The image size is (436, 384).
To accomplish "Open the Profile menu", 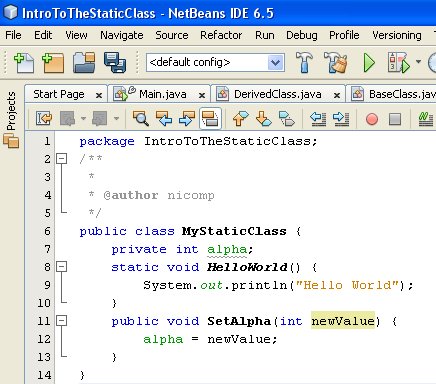I will point(344,35).
